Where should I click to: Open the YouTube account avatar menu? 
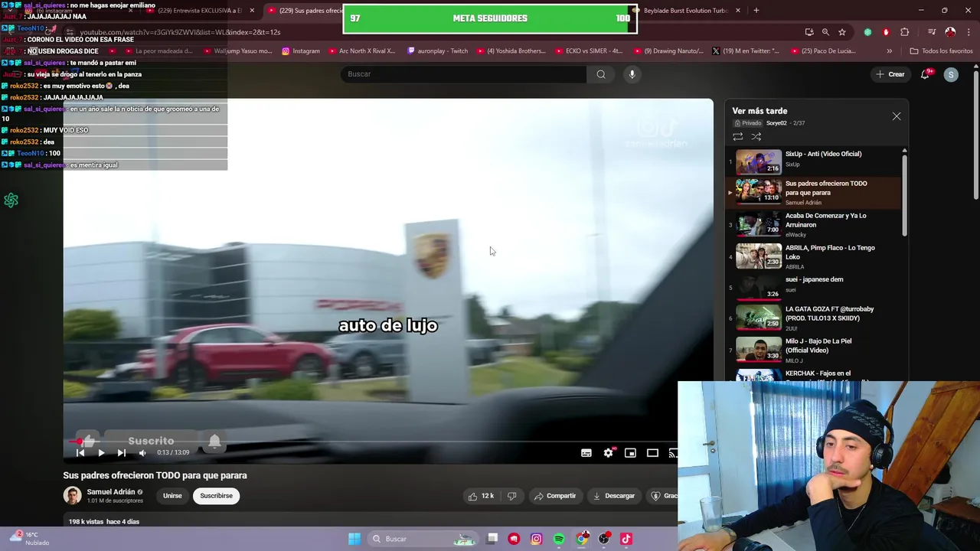[x=951, y=74]
